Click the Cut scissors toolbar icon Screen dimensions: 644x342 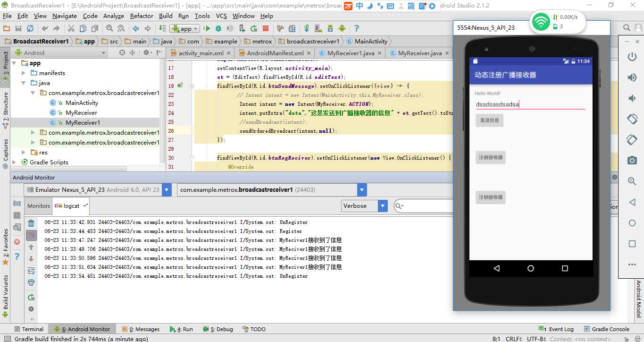pos(70,28)
